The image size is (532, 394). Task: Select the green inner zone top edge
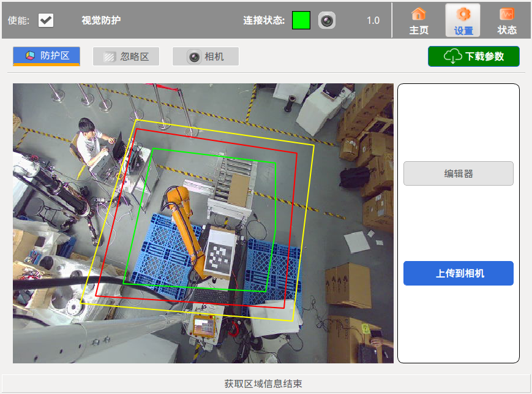pyautogui.click(x=214, y=155)
